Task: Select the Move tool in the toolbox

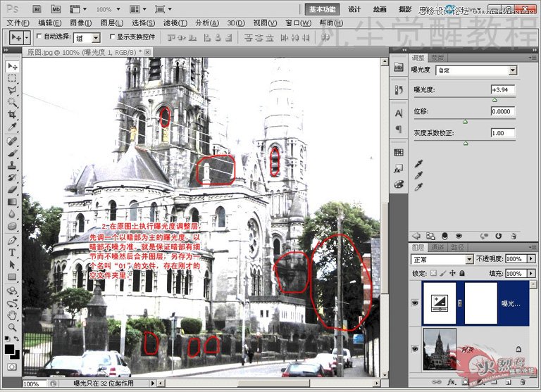Action: click(x=13, y=66)
